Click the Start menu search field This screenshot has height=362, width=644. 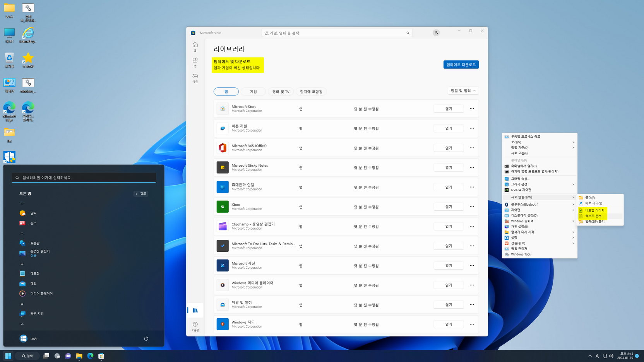tap(84, 178)
